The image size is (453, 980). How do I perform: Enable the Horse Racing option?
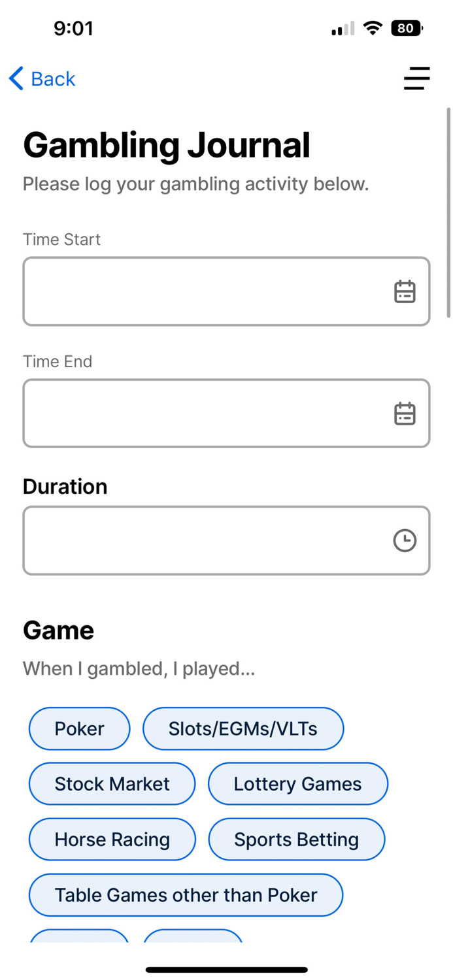click(x=112, y=839)
